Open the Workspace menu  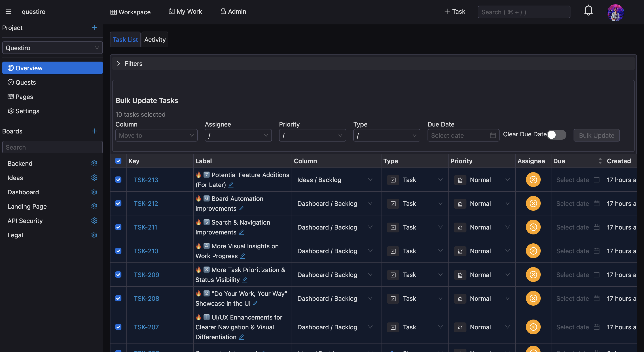(x=131, y=12)
